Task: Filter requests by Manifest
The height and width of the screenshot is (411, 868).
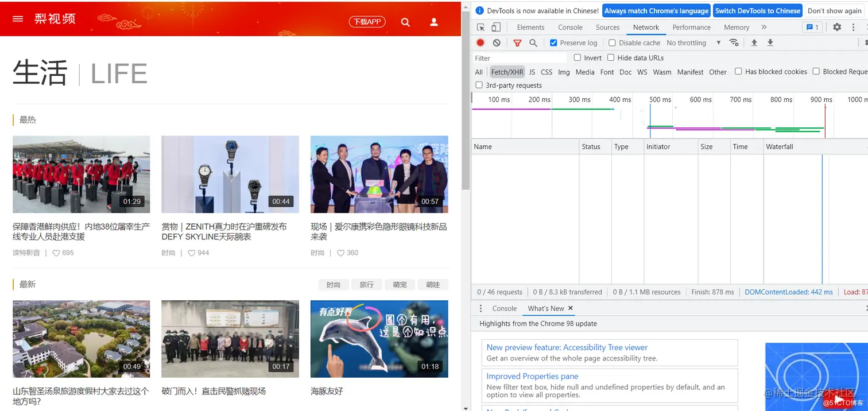Action: (x=690, y=72)
